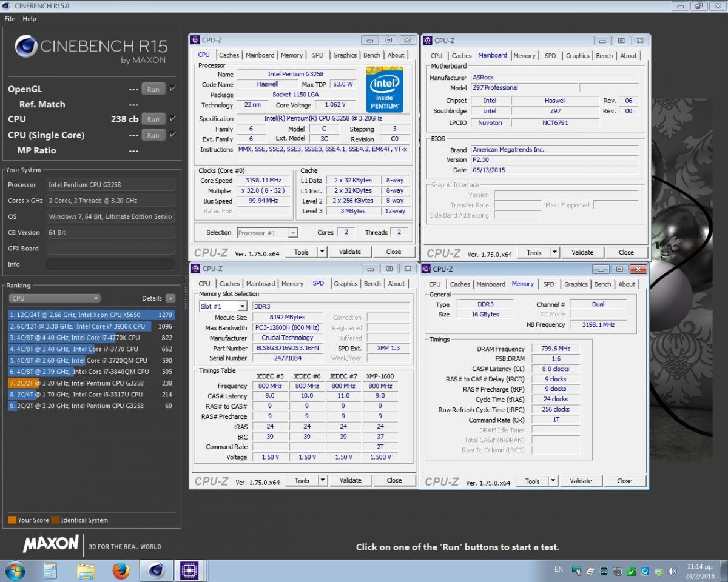
Task: Click Close button in CPU-Z SPD window
Action: coord(394,480)
